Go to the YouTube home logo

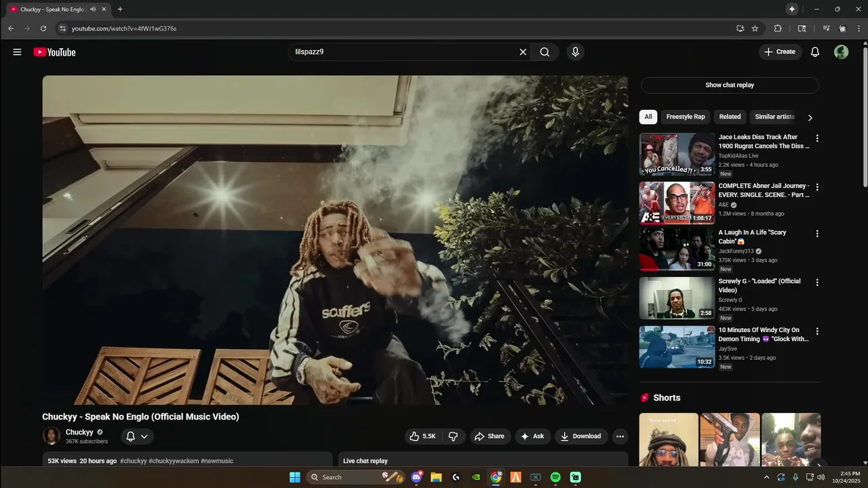(54, 52)
